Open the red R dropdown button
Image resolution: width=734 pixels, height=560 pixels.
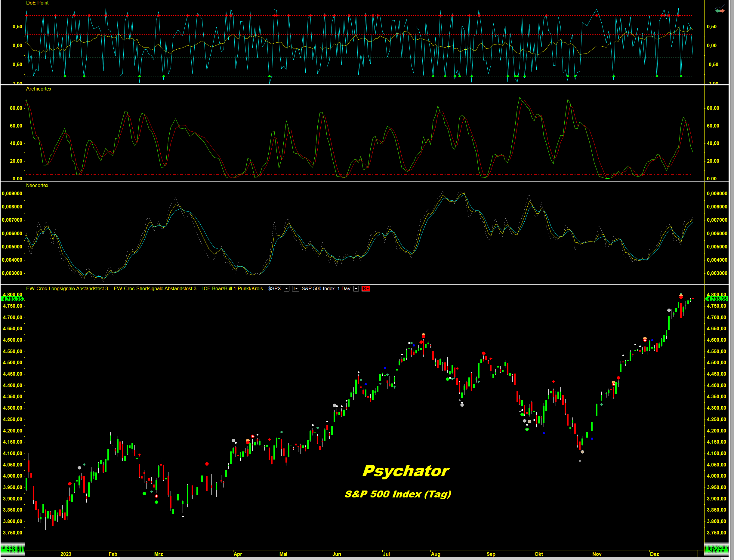tap(366, 289)
